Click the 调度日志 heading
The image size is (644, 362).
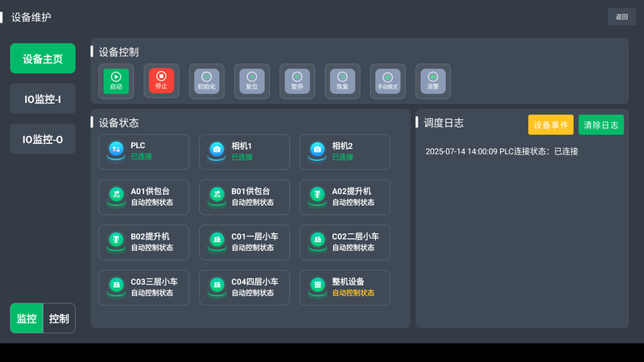(444, 123)
